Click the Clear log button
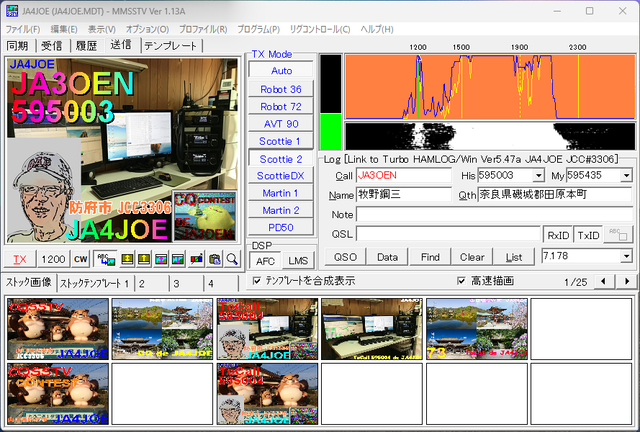The image size is (640, 432). (472, 257)
